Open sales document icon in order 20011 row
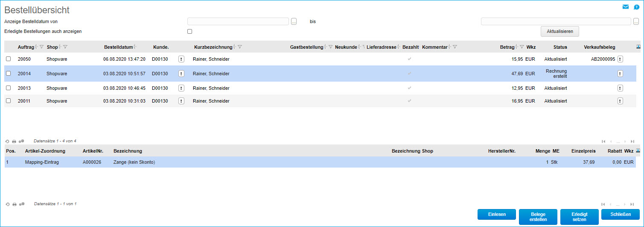The height and width of the screenshot is (227, 644). click(x=620, y=101)
